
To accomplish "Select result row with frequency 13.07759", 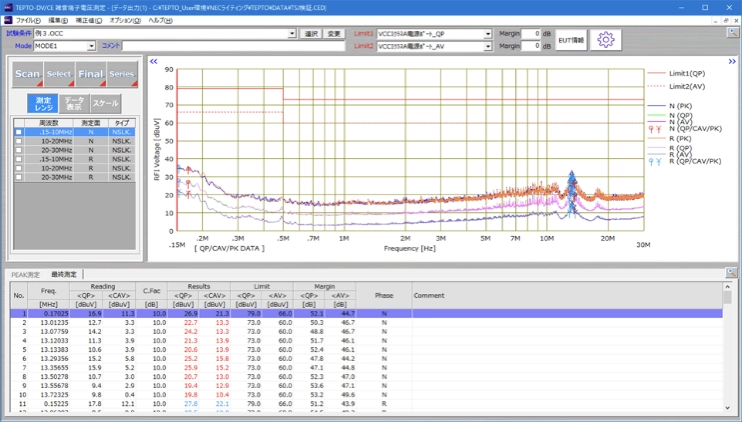I will (366, 332).
